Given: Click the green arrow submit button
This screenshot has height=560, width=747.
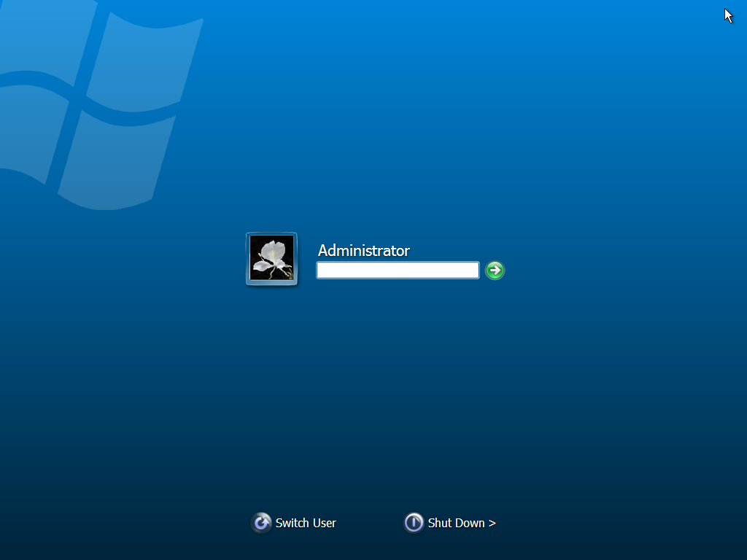Looking at the screenshot, I should point(495,271).
